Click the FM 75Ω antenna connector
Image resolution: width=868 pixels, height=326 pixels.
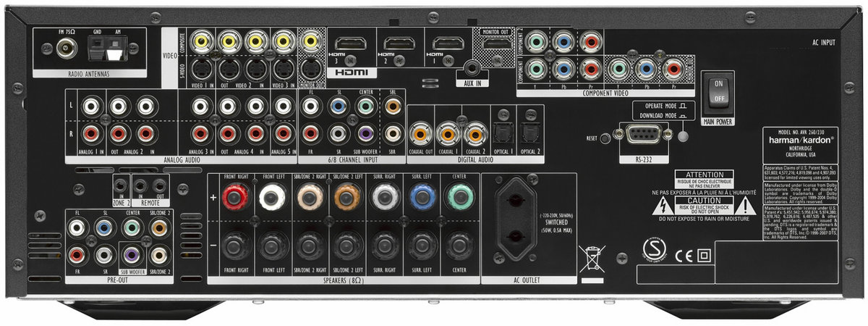68,49
